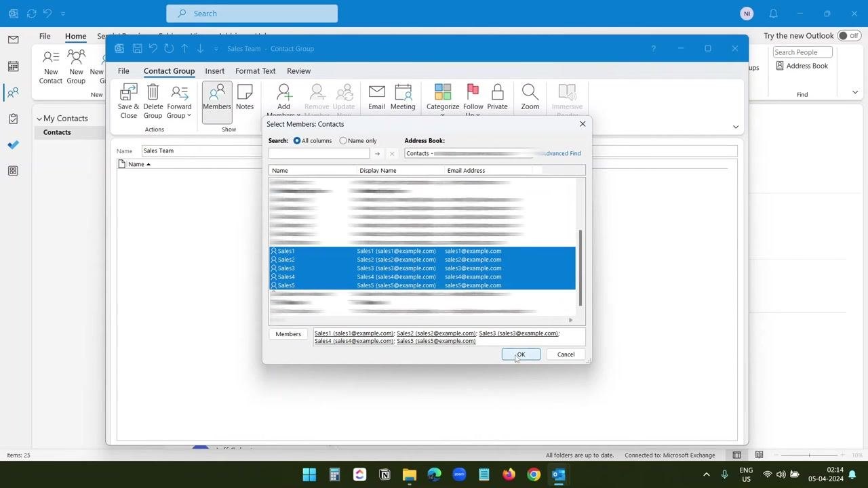Click the search text box in Select Members

pos(319,154)
